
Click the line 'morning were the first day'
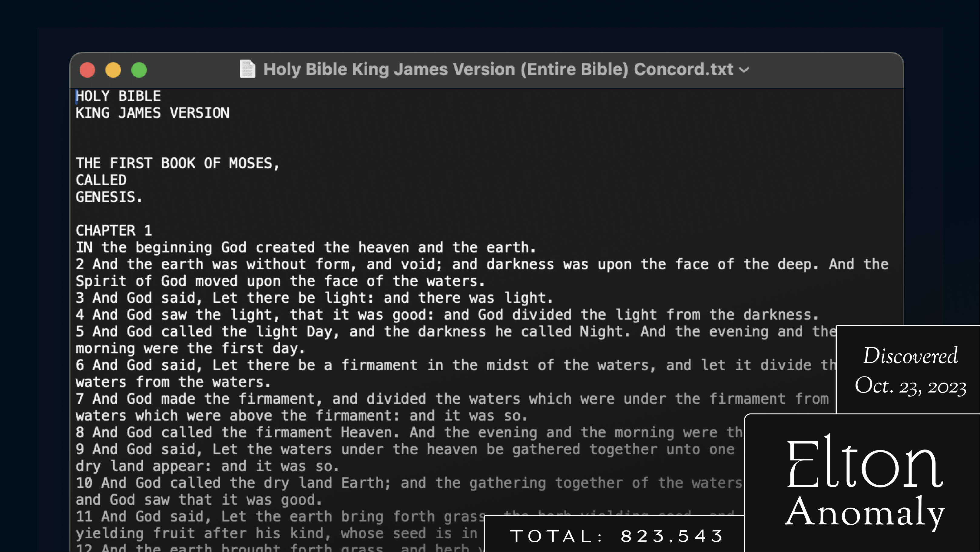190,348
